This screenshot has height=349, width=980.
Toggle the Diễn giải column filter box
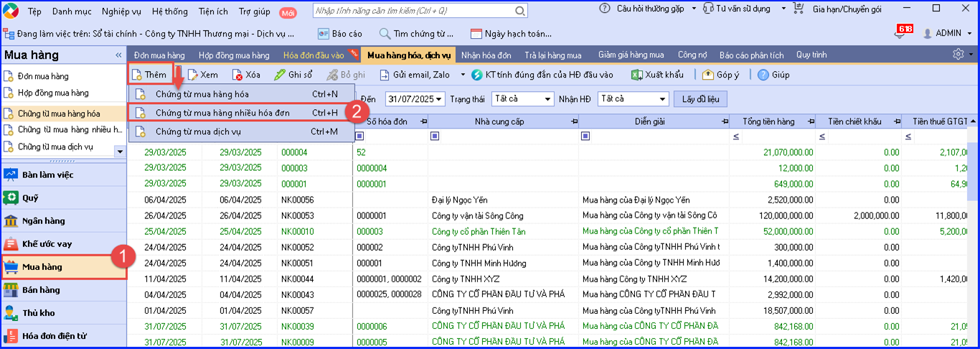[x=586, y=136]
